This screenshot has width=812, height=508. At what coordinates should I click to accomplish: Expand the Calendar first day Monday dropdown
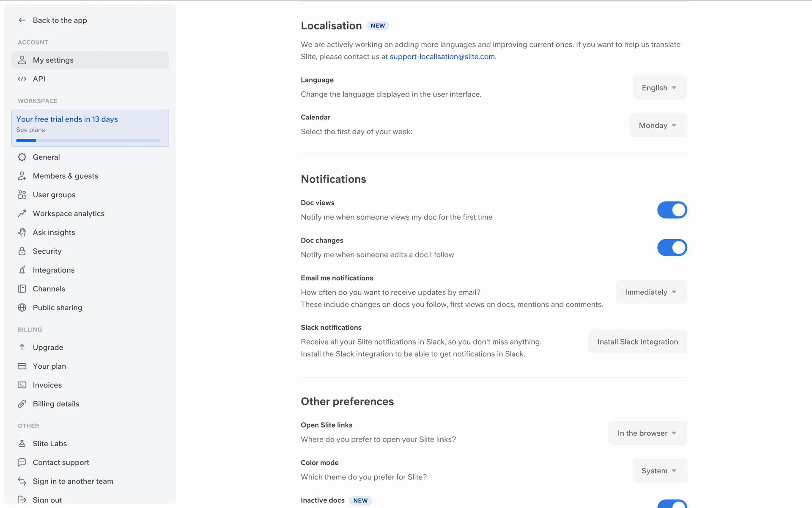point(658,125)
